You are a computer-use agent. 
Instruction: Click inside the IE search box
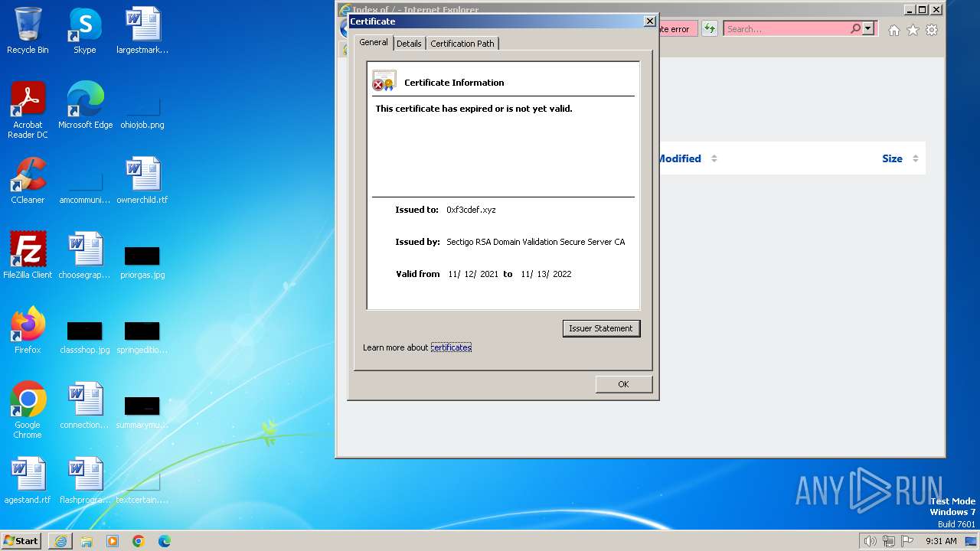786,29
